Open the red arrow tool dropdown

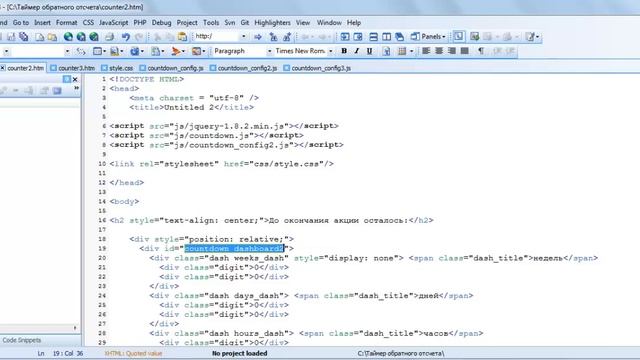pos(183,51)
